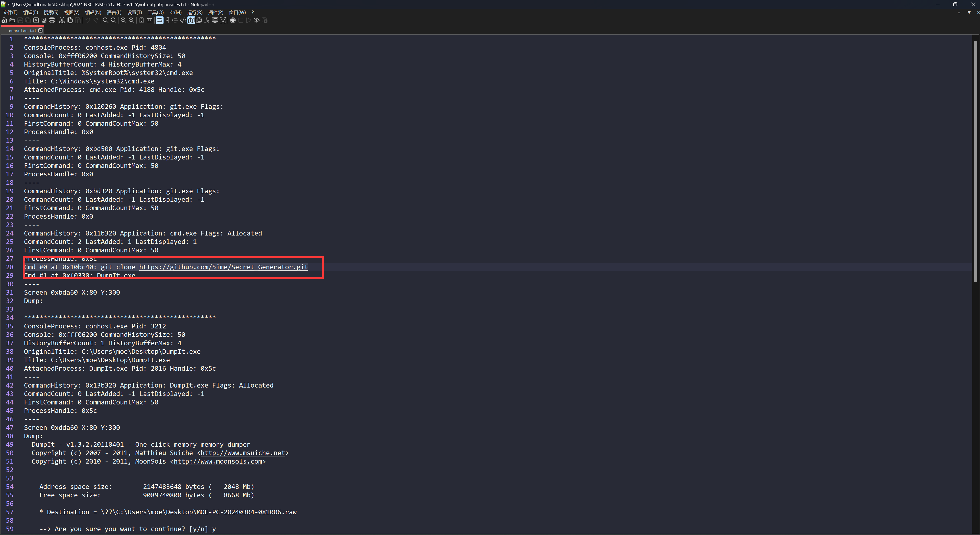Viewport: 980px width, 535px height.
Task: Open Find with the magnifier icon
Action: click(x=105, y=20)
